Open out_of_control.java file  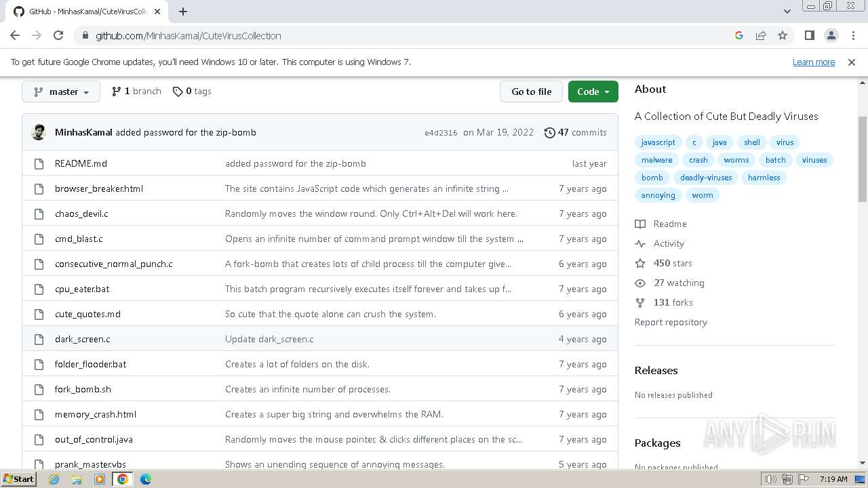(94, 439)
